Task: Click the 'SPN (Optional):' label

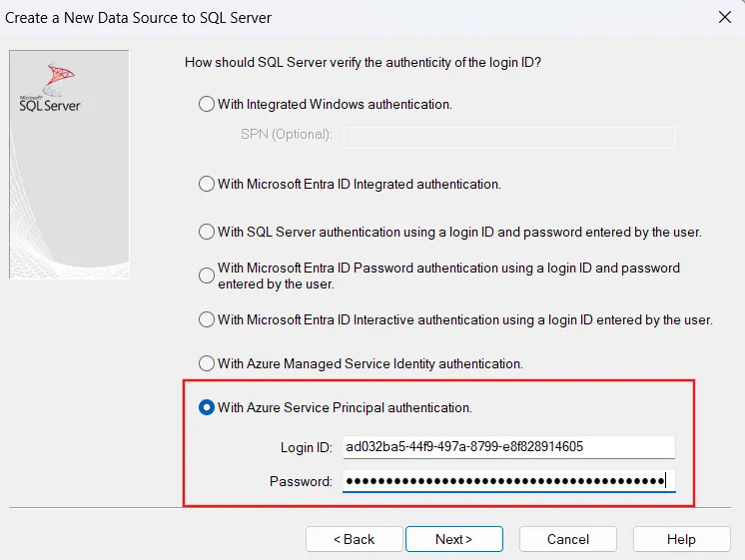Action: pyautogui.click(x=286, y=135)
